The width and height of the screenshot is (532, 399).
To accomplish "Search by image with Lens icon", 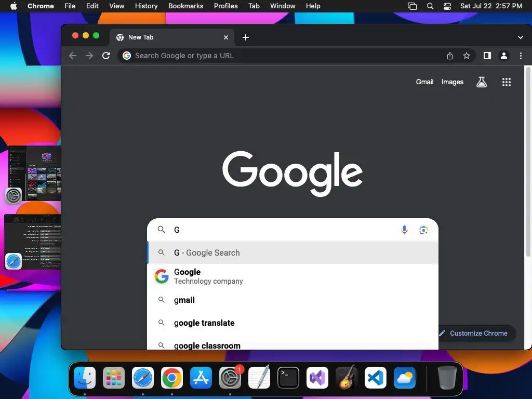I will click(x=423, y=230).
